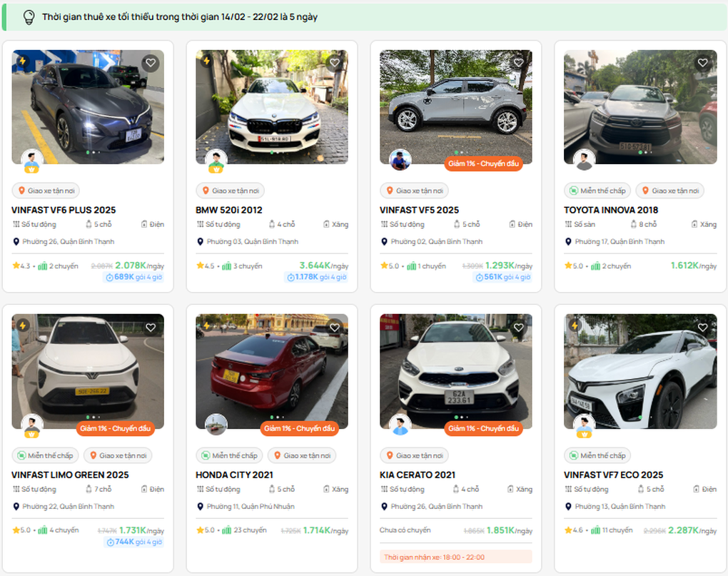Viewport: 728px width, 576px height.
Task: Select the 689K 4-hour package on VF6 Plus
Action: [x=134, y=277]
